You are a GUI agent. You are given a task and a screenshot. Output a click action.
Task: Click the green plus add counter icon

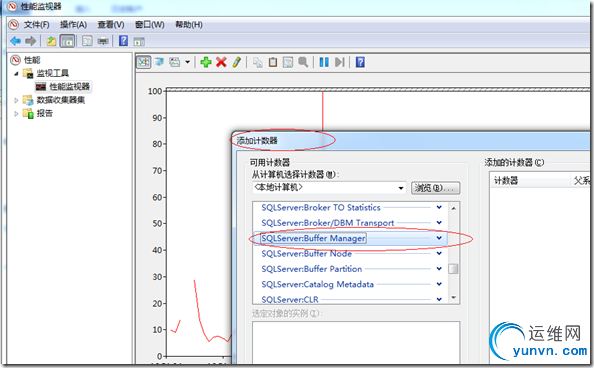[206, 62]
